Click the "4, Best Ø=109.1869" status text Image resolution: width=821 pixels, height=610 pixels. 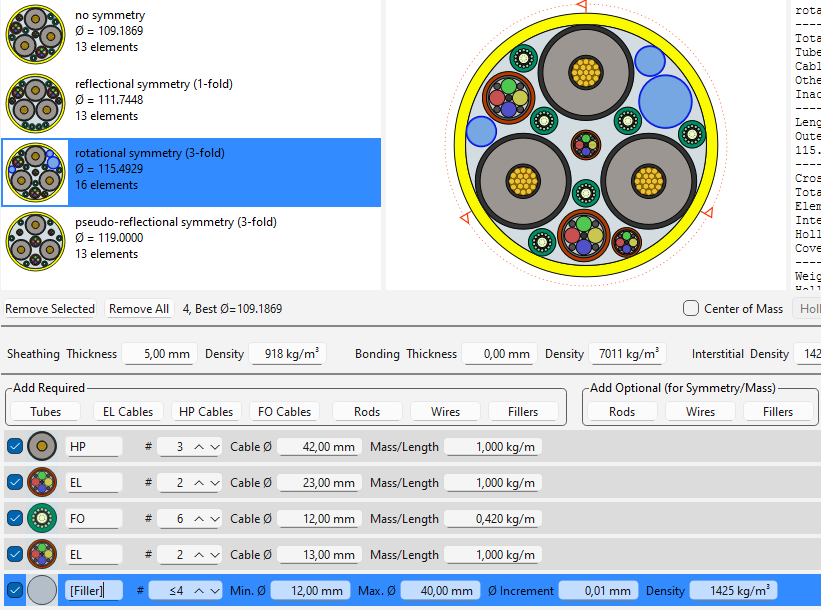tap(232, 309)
